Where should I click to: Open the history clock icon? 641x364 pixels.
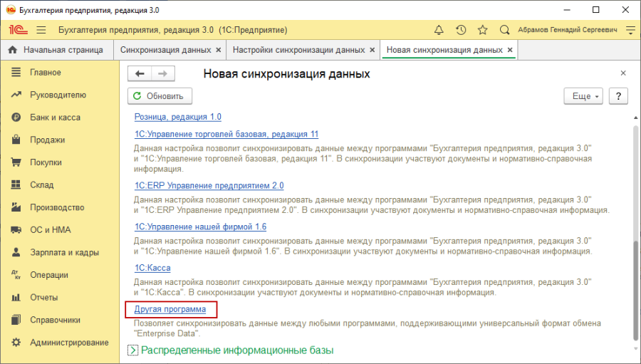(461, 30)
